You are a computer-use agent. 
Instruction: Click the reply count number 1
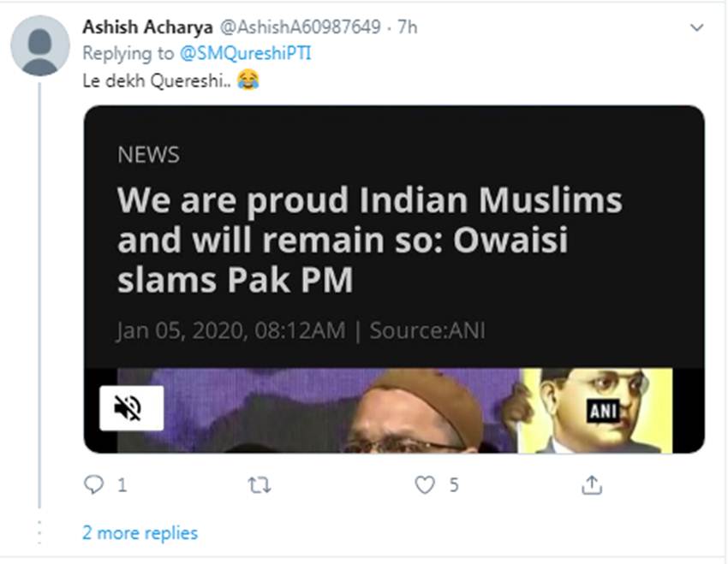point(122,486)
